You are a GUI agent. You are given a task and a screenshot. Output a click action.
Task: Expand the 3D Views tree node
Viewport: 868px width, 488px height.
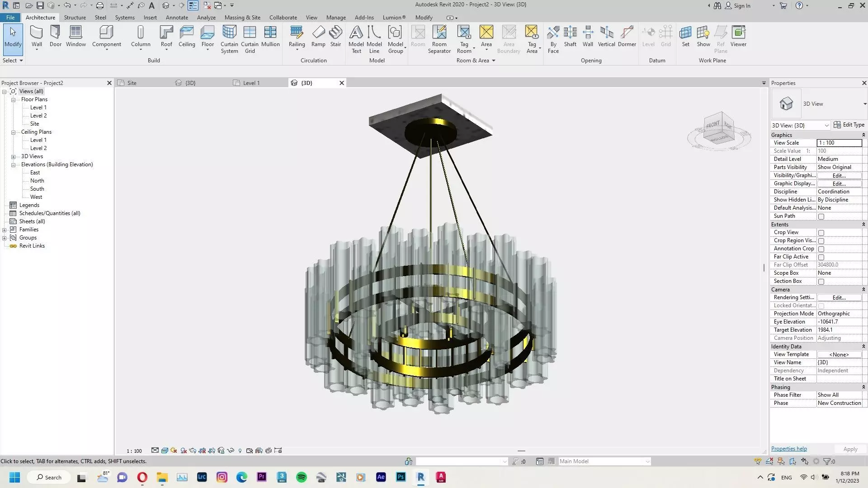tap(14, 157)
